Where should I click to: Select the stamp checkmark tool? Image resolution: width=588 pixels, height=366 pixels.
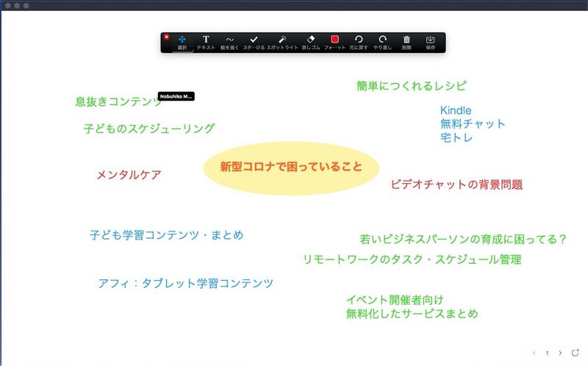pyautogui.click(x=254, y=43)
